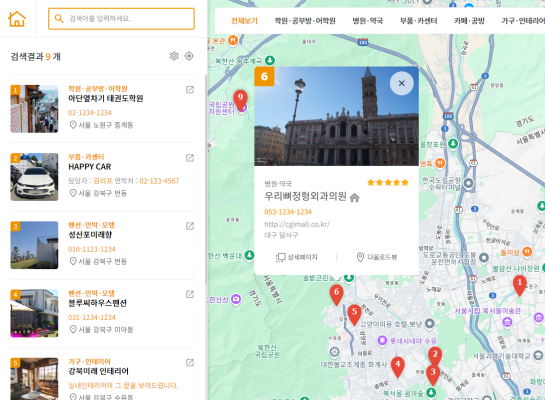
Task: Click the search keyword input field
Action: click(121, 19)
